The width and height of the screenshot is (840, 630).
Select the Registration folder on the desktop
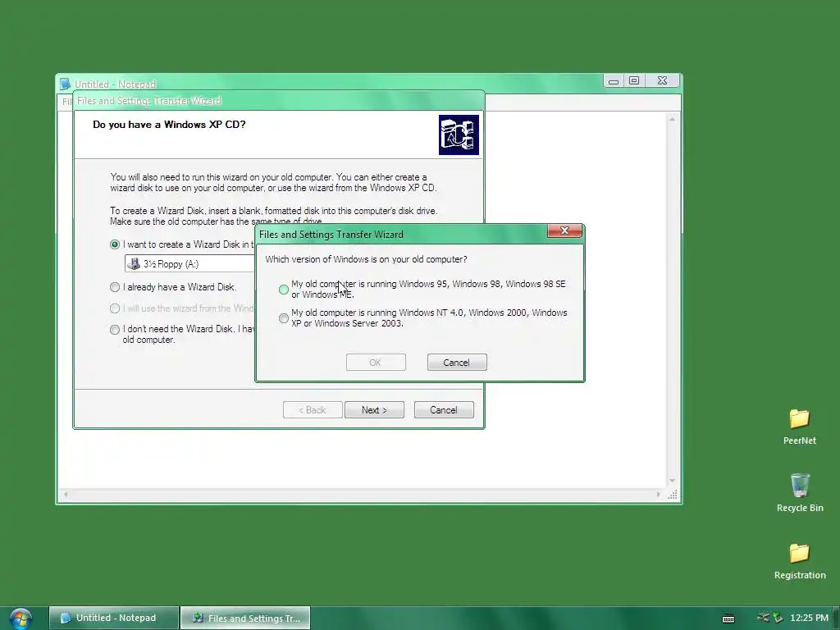pos(800,561)
